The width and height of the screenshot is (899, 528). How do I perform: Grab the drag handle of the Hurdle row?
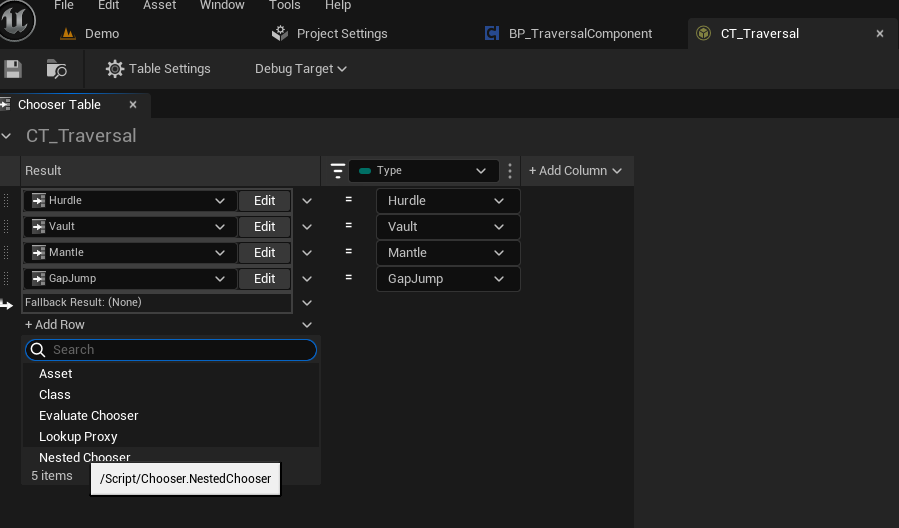pyautogui.click(x=6, y=201)
